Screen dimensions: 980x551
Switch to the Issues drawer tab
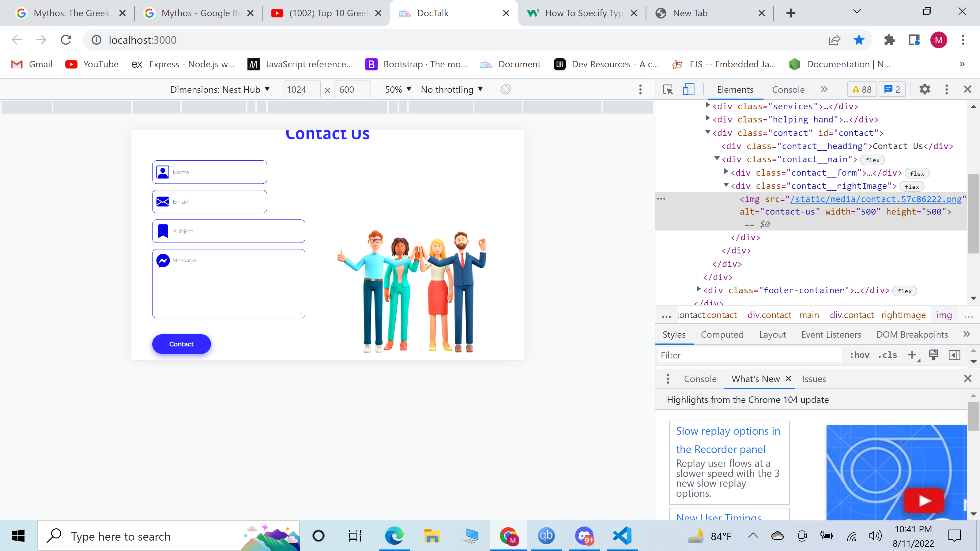click(x=814, y=379)
